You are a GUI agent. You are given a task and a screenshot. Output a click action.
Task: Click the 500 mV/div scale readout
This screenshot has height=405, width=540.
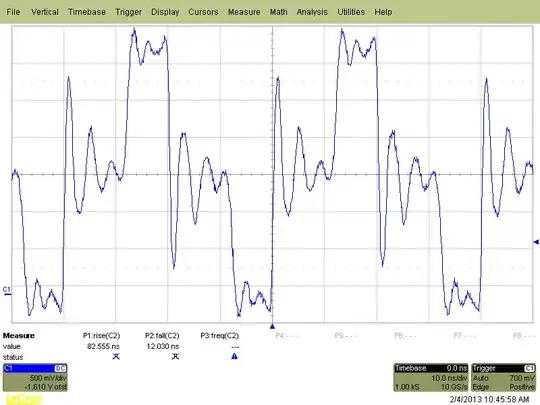point(48,378)
